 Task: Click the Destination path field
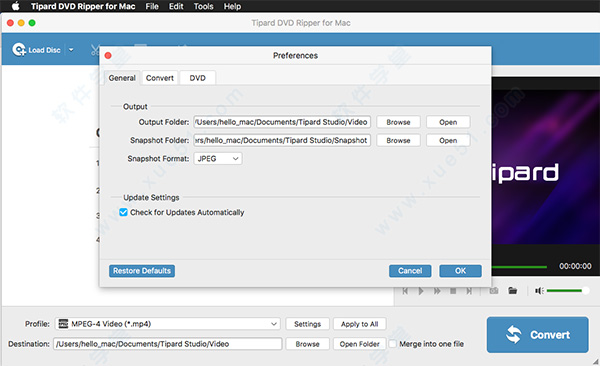point(168,344)
